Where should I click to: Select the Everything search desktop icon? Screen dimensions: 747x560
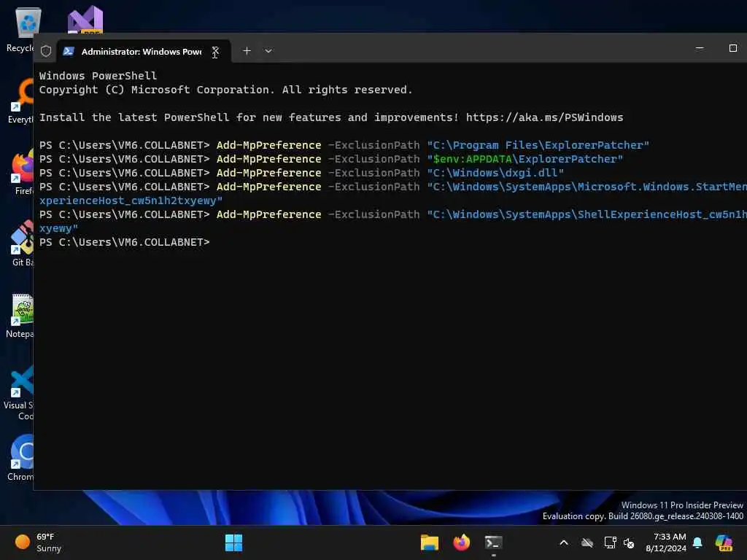(21, 101)
